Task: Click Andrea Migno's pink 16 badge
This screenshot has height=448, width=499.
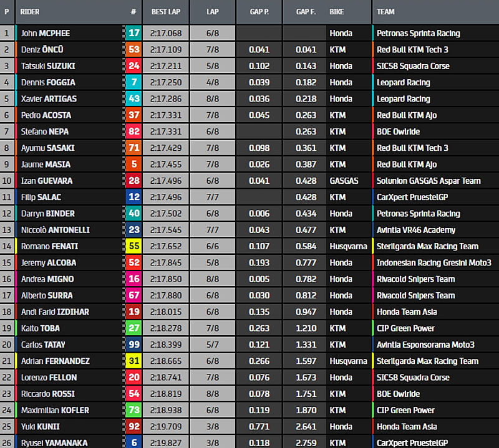Action: (x=133, y=279)
